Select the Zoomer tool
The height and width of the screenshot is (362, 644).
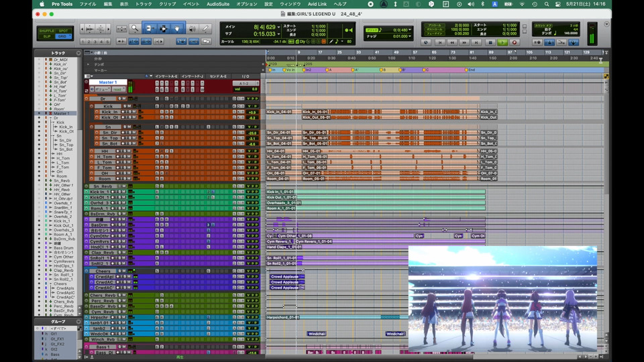coord(135,29)
